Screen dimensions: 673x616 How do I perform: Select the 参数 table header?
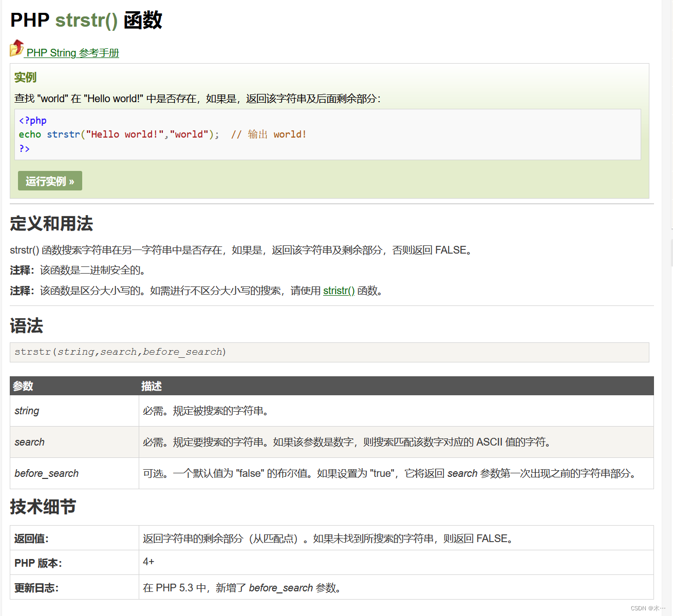coord(23,386)
